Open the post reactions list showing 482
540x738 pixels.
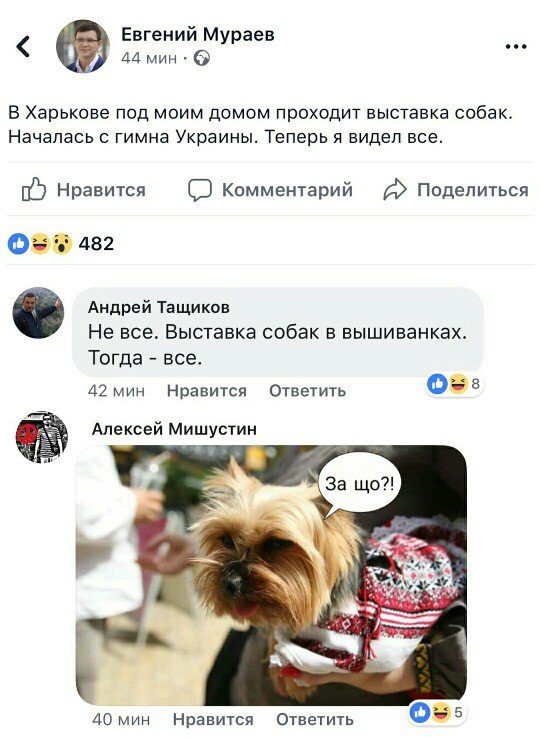point(96,243)
